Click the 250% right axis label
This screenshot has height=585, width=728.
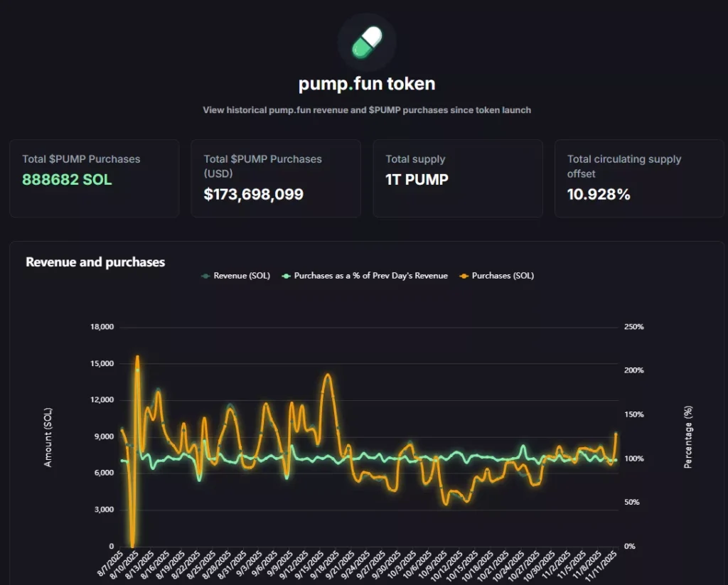(x=633, y=327)
